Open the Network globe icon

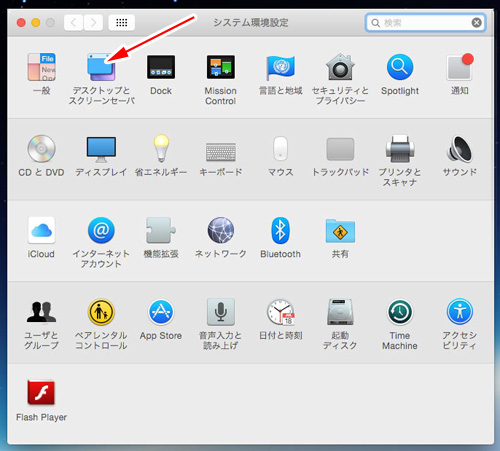pyautogui.click(x=221, y=230)
